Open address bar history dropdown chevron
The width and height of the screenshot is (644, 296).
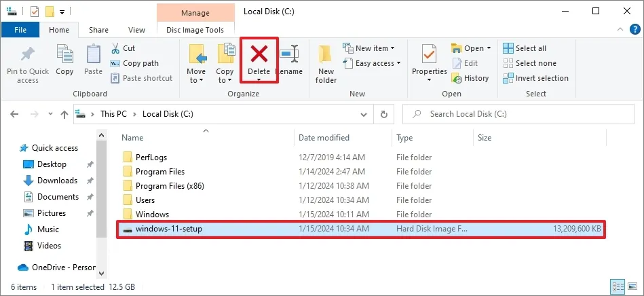click(x=364, y=114)
